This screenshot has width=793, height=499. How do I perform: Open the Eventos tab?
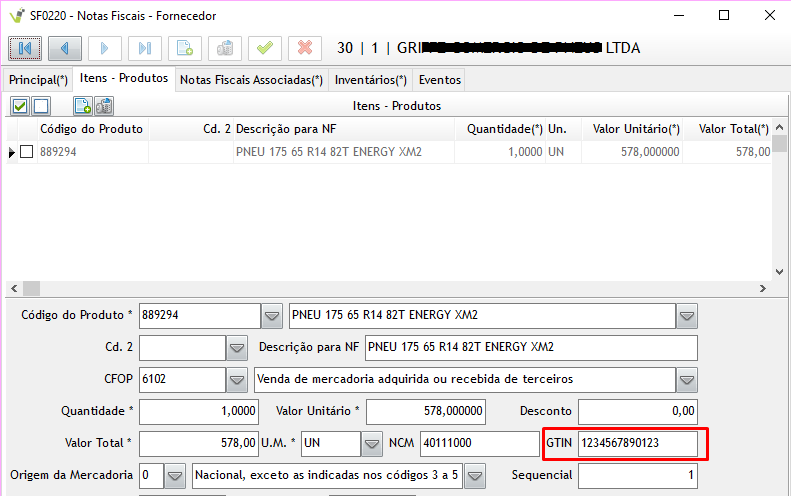click(440, 80)
